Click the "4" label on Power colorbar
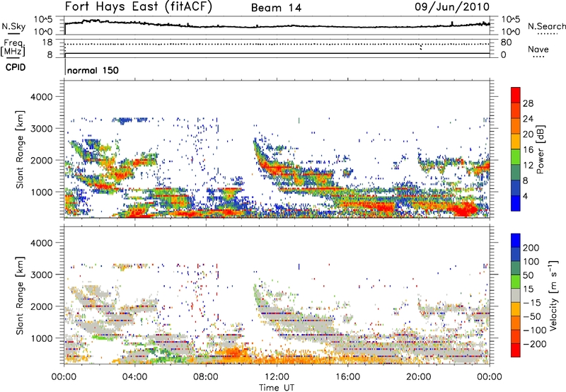Screen dimensions: 566x392 pos(525,196)
